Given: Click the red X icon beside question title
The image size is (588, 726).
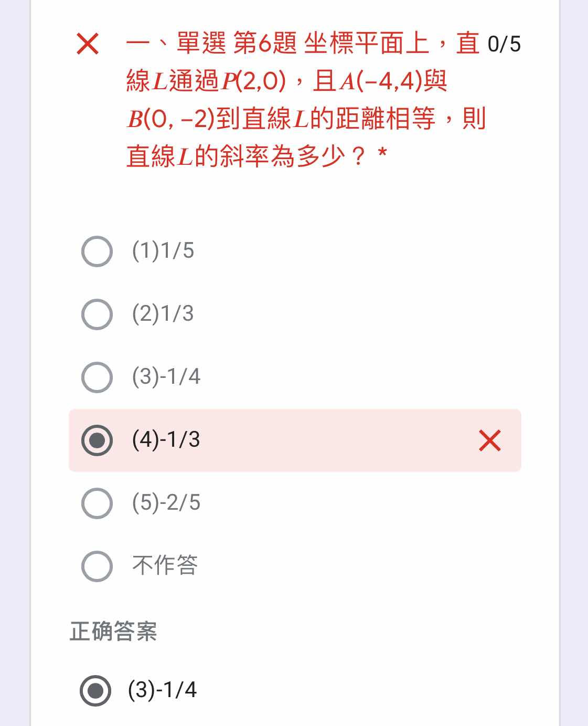Looking at the screenshot, I should click(88, 44).
